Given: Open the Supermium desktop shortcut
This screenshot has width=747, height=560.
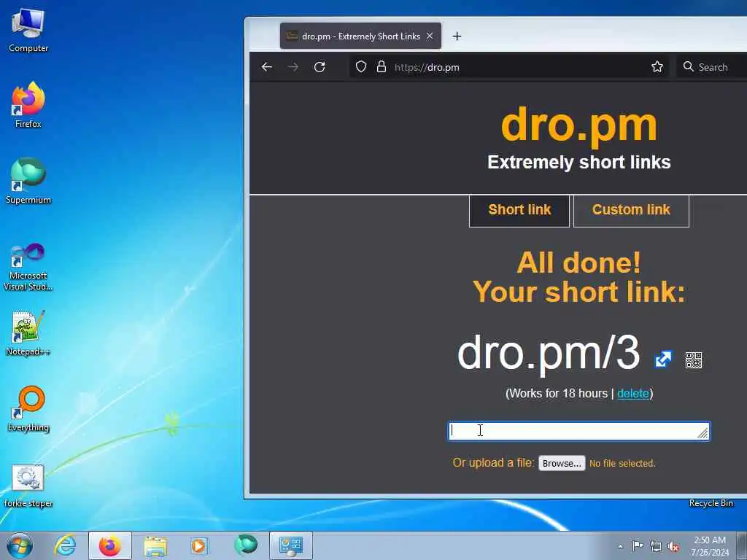Looking at the screenshot, I should tap(28, 181).
